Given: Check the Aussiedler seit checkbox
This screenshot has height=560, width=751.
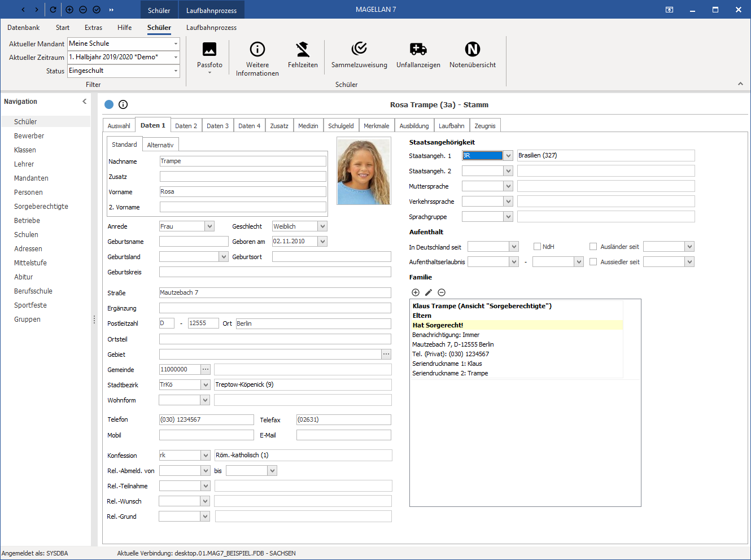Looking at the screenshot, I should pos(593,262).
